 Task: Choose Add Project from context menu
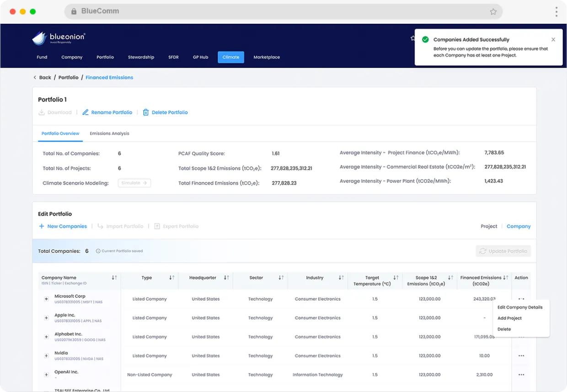[509, 318]
